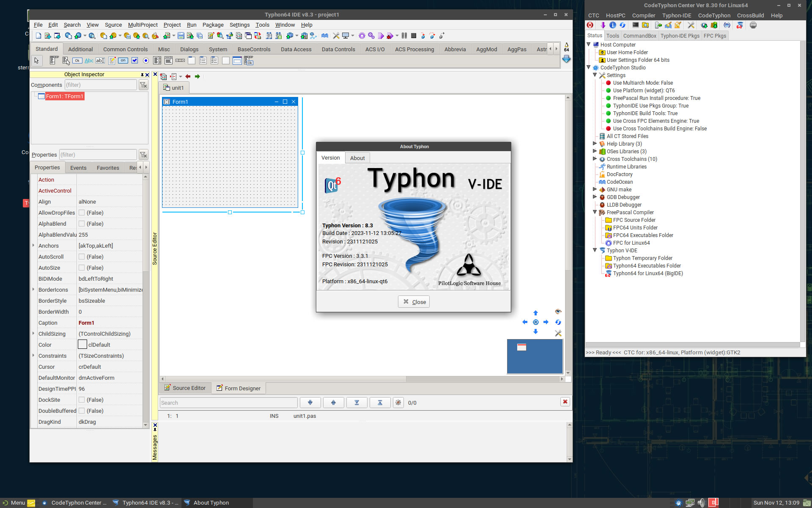Open the Package menu
Viewport: 812px width, 508px height.
[213, 25]
